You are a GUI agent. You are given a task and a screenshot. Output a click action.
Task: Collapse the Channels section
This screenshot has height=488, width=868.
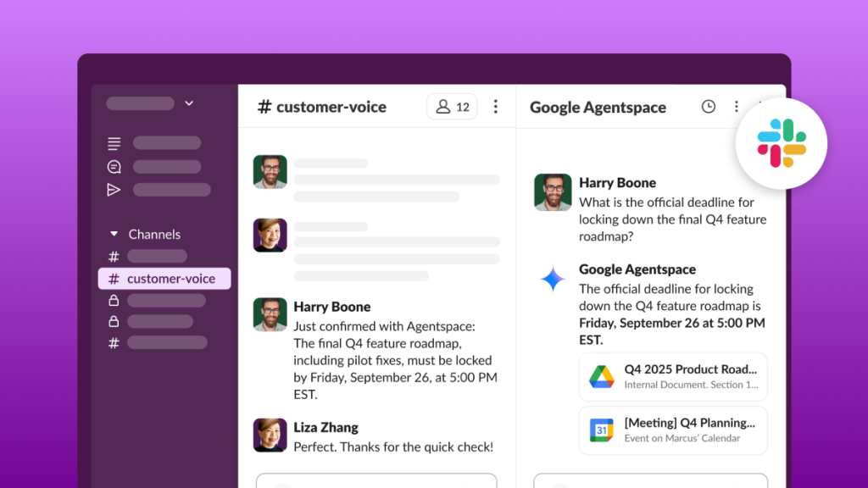point(114,234)
